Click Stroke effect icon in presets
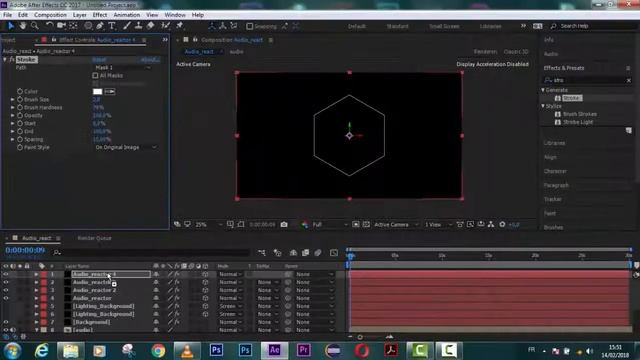The image size is (640, 360). pyautogui.click(x=558, y=98)
